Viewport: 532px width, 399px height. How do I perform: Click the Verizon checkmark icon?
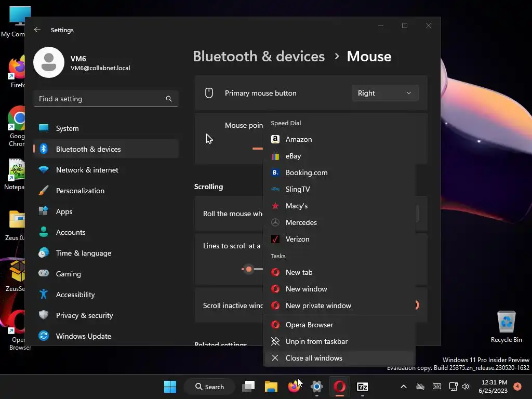click(275, 239)
